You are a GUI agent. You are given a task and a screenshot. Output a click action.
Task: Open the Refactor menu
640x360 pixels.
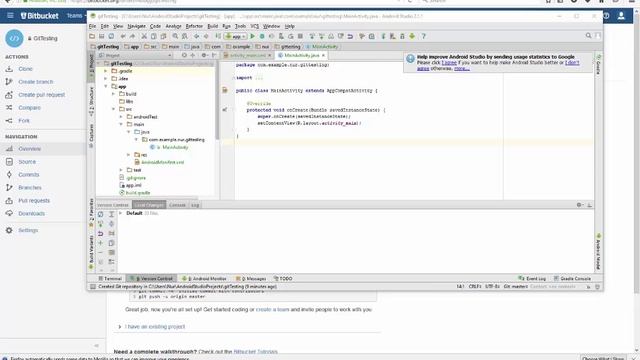click(194, 26)
